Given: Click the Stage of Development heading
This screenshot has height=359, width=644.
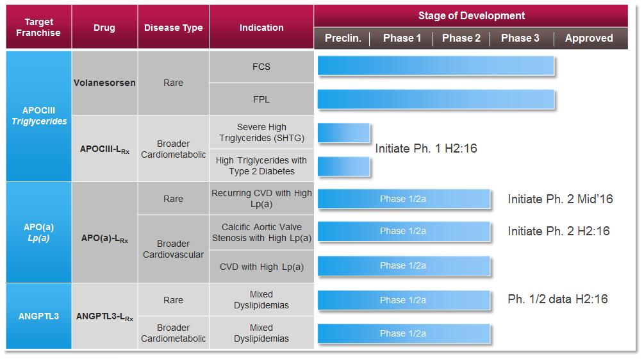Looking at the screenshot, I should [x=471, y=15].
